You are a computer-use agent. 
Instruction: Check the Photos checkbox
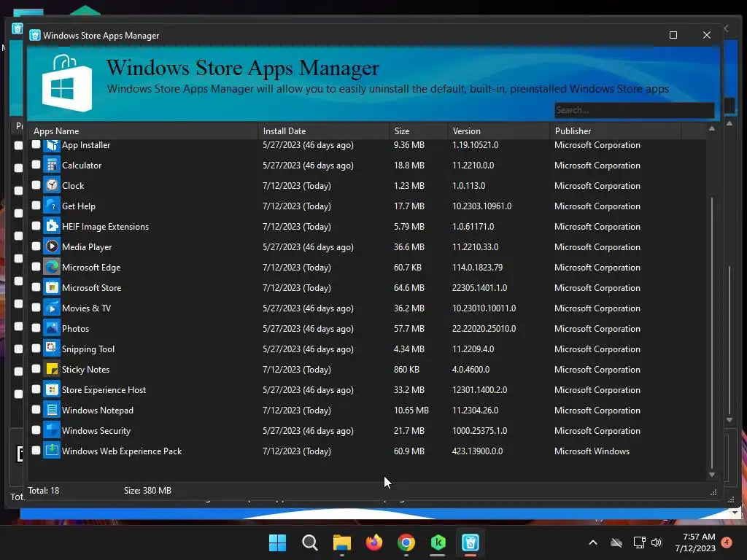36,327
